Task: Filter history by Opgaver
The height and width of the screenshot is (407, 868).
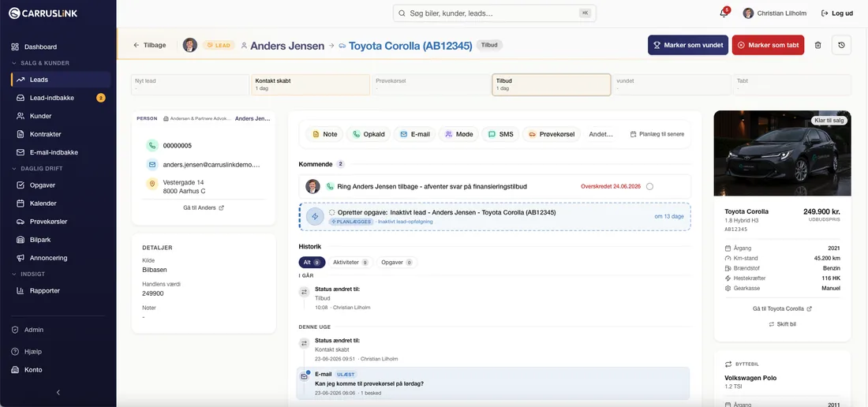Action: (x=397, y=263)
